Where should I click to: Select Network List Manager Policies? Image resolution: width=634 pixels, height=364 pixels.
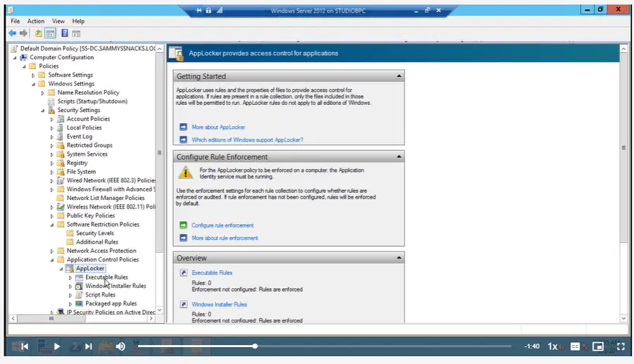[x=106, y=198]
